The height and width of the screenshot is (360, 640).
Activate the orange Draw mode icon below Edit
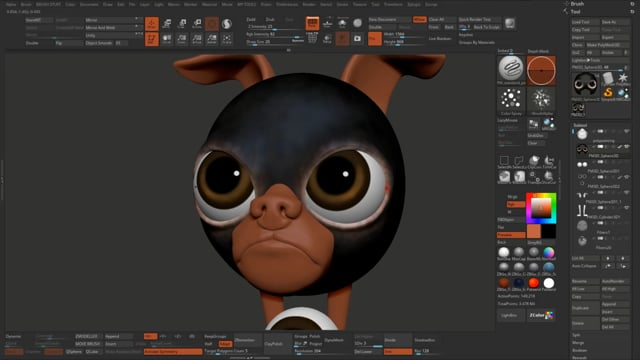click(x=152, y=39)
